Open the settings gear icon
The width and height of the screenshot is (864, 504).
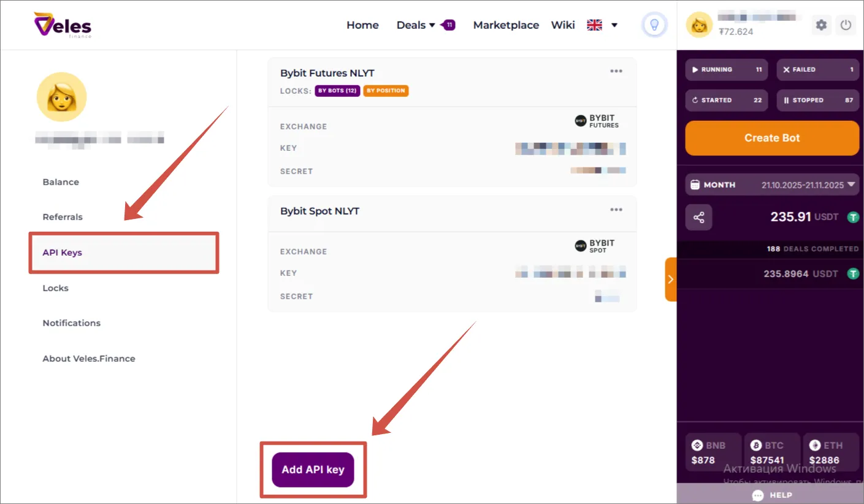[821, 25]
